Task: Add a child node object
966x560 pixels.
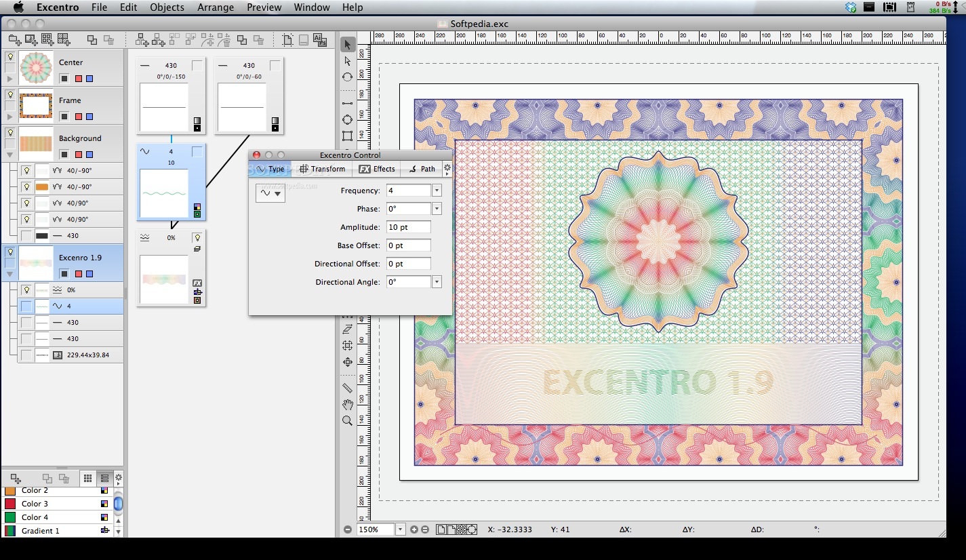Action: pos(142,40)
